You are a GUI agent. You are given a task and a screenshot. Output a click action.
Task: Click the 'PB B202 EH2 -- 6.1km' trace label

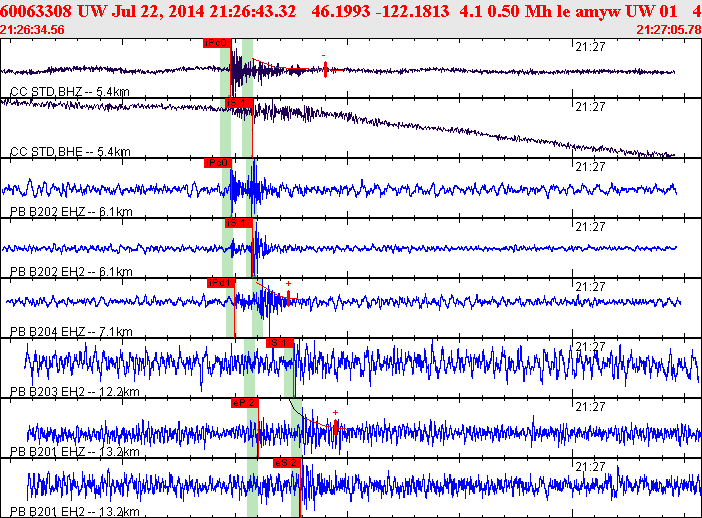[71, 272]
